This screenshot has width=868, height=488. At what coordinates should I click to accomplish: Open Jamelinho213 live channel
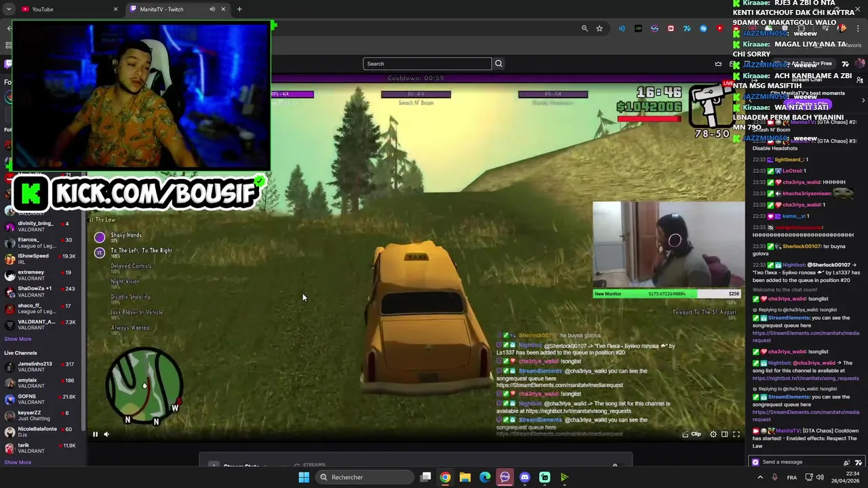click(x=41, y=367)
